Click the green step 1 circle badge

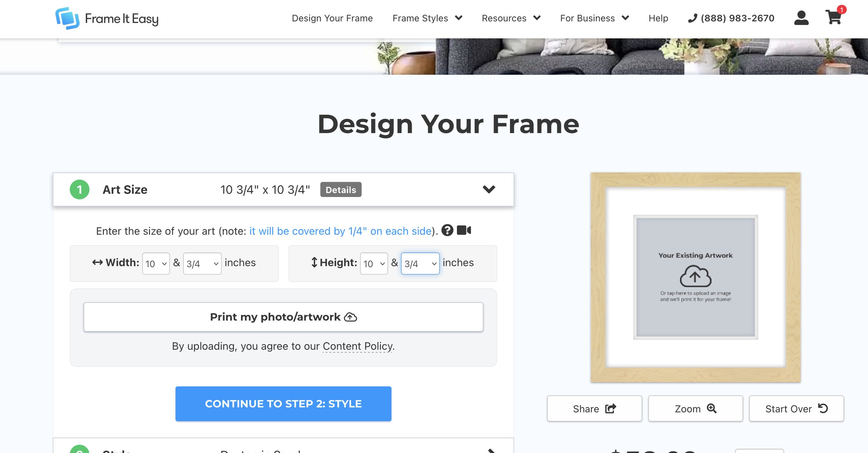(x=80, y=190)
